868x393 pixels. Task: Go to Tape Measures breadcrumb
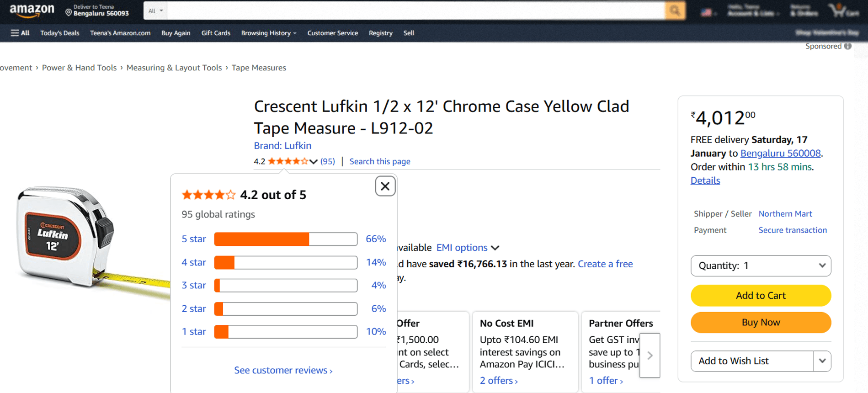pos(259,68)
